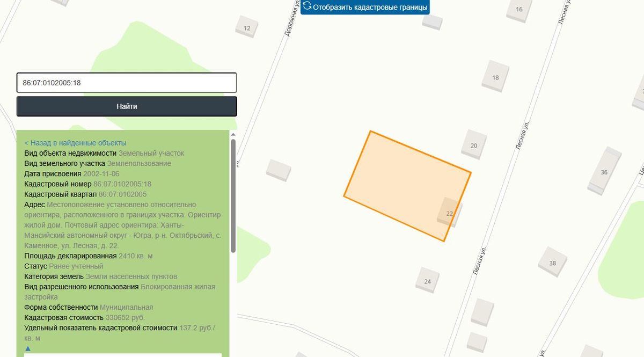Click the unnumbered building left of the parcel
Image resolution: width=644 pixels, height=357 pixels.
coord(279,170)
